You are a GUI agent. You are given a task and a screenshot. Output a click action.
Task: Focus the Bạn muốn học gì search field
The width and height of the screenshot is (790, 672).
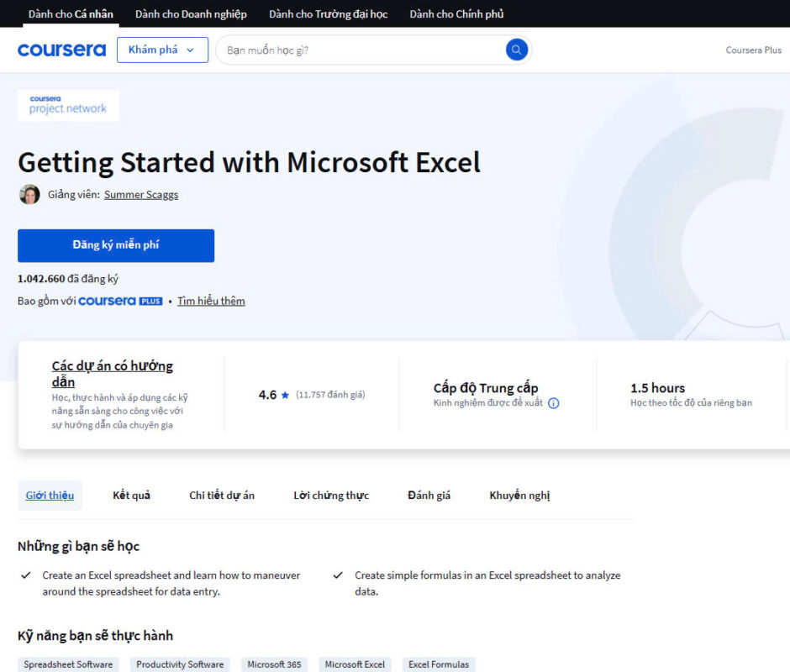coord(363,50)
